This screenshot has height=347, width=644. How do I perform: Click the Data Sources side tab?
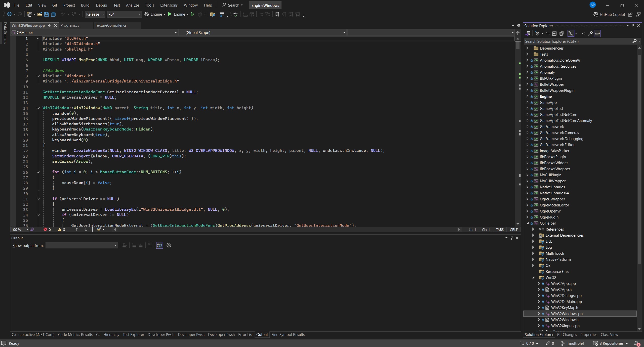[5, 33]
